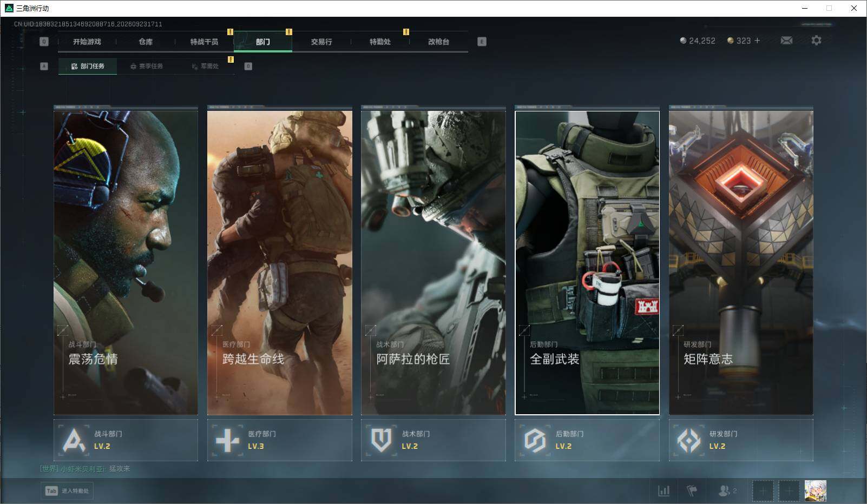Click the gold coin currency icon
Screen dimensions: 867x504
(x=730, y=41)
